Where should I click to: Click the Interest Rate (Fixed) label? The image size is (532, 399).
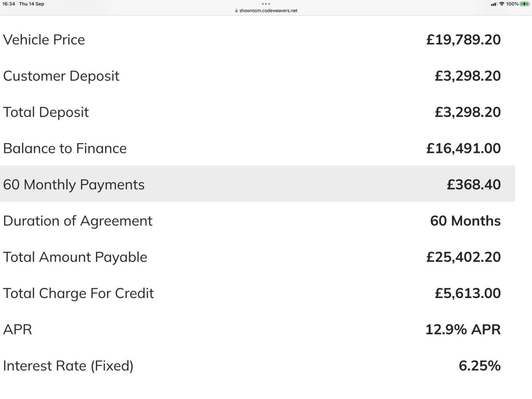(x=68, y=366)
